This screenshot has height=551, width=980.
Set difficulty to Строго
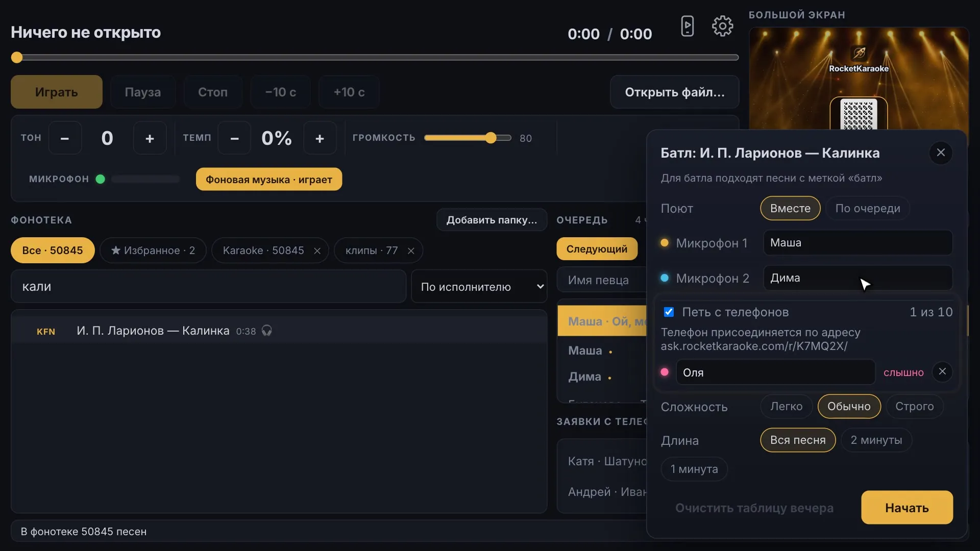[914, 406]
